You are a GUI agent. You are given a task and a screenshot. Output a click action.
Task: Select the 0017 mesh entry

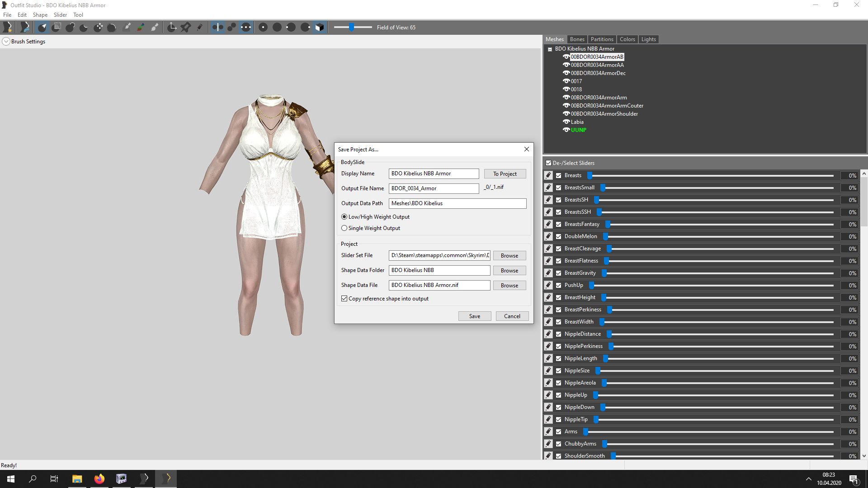[576, 81]
